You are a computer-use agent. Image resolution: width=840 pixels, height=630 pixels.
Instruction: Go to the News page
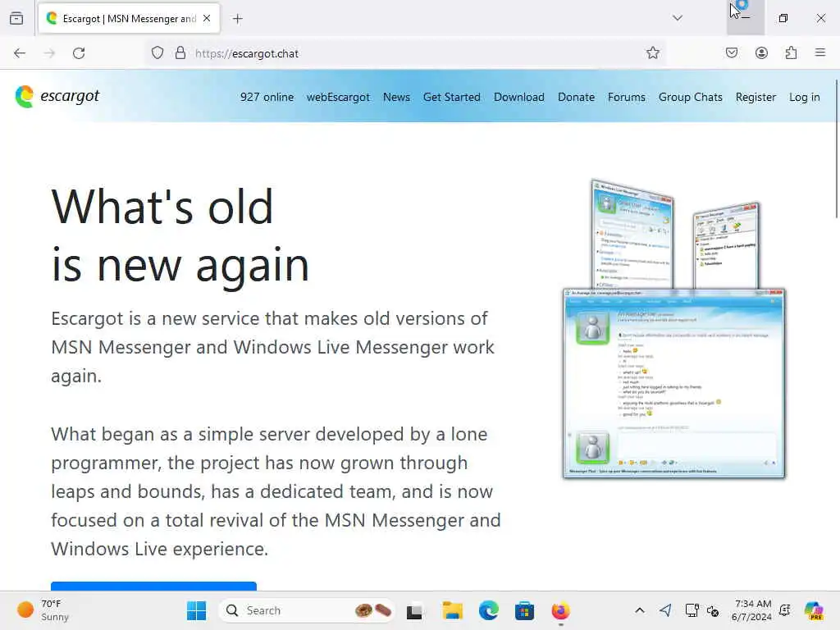(x=396, y=97)
